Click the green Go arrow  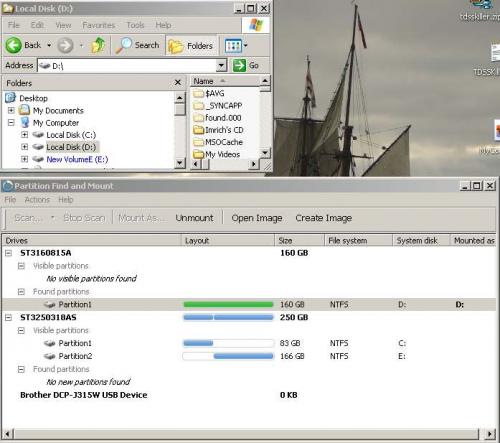click(239, 65)
